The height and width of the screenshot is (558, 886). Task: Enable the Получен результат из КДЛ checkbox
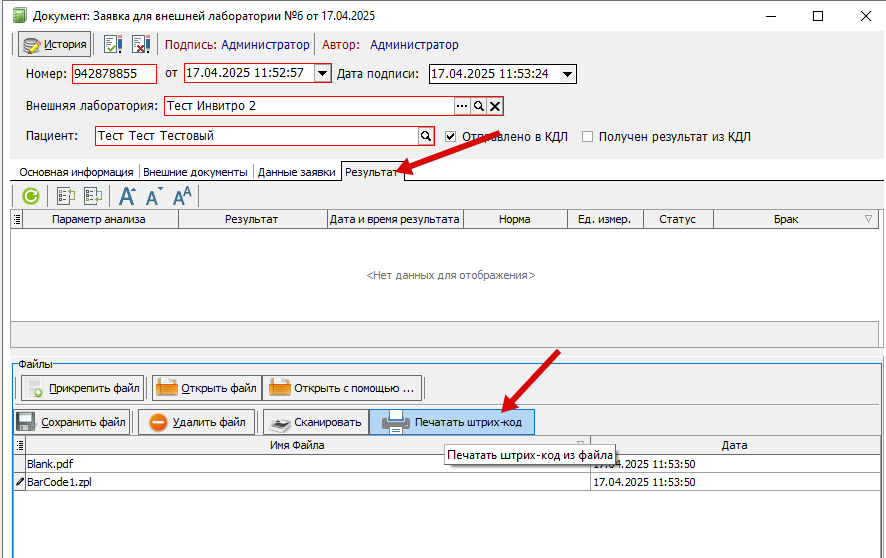588,136
